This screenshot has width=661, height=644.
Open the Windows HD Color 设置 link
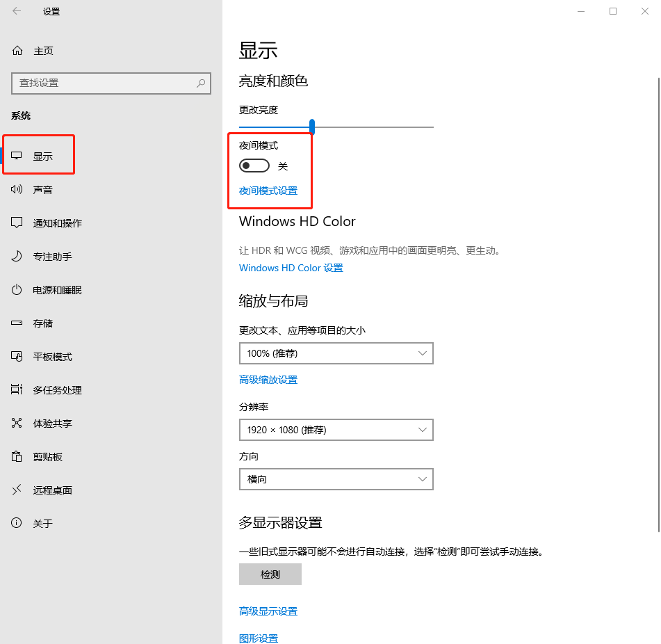point(291,268)
